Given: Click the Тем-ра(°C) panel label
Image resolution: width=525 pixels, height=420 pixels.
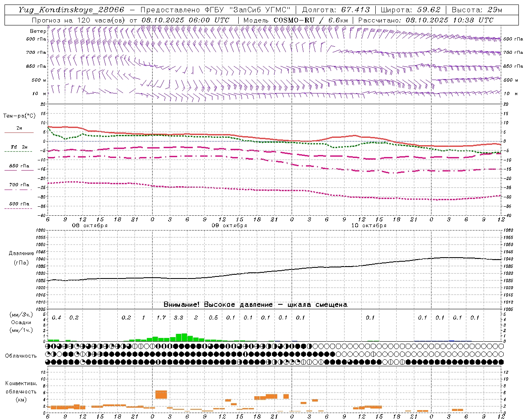Looking at the screenshot, I should pyautogui.click(x=19, y=116).
